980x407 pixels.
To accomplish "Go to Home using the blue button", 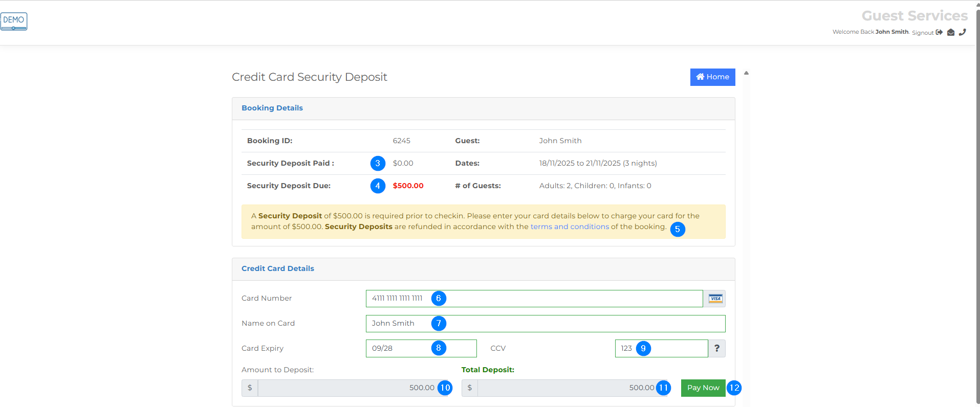I will tap(712, 77).
